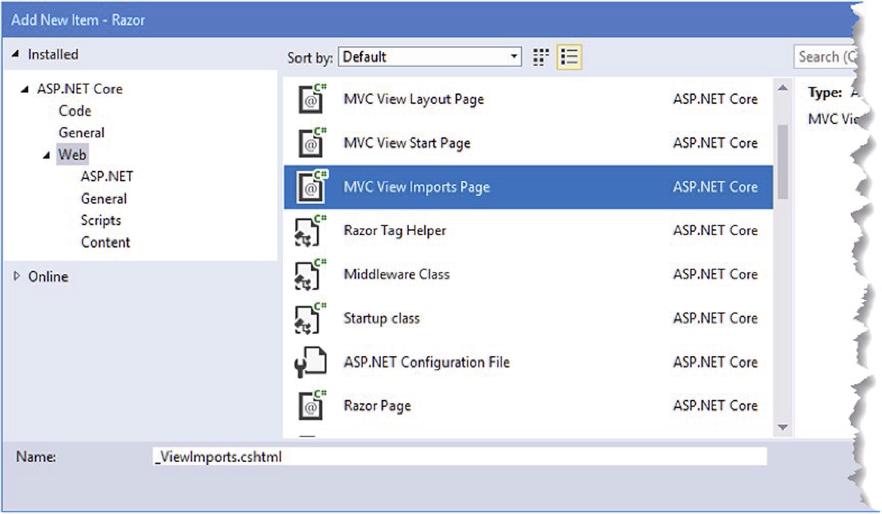The image size is (882, 514).
Task: Switch to list view mode
Action: pos(570,57)
